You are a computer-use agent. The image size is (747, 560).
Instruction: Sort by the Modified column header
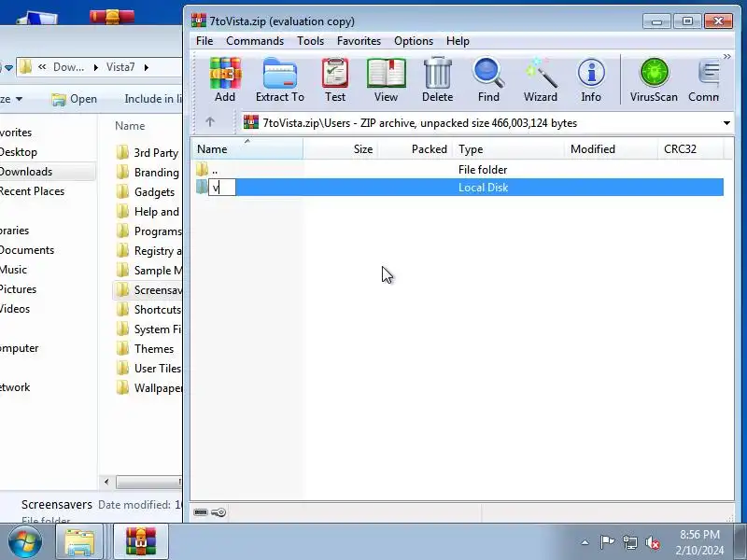[611, 149]
